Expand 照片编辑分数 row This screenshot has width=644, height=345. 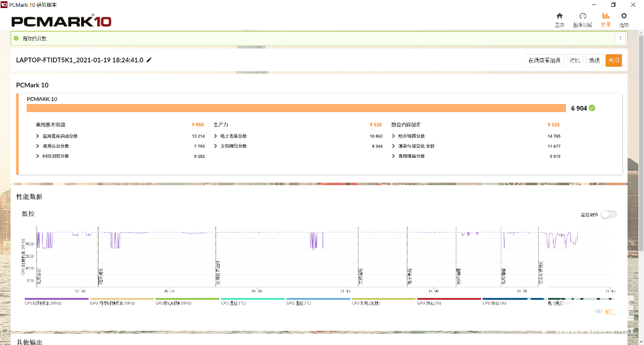tap(393, 136)
